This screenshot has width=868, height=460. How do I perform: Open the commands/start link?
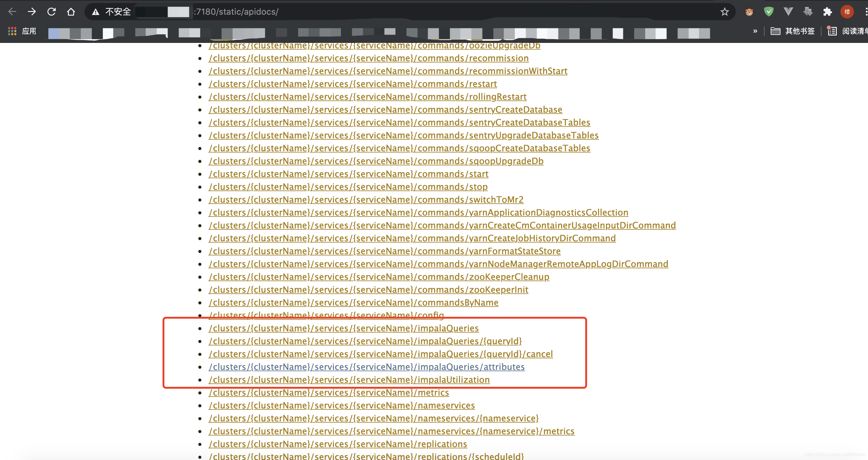[348, 174]
